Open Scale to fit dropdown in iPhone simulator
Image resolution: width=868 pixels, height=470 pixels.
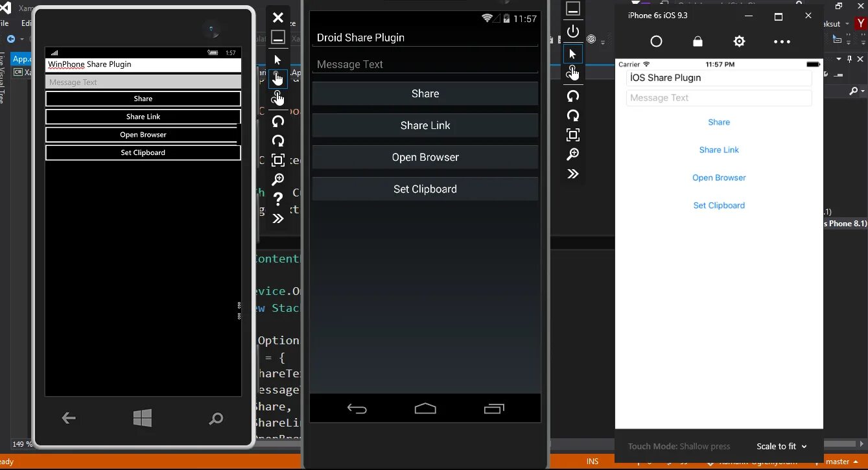(x=781, y=446)
